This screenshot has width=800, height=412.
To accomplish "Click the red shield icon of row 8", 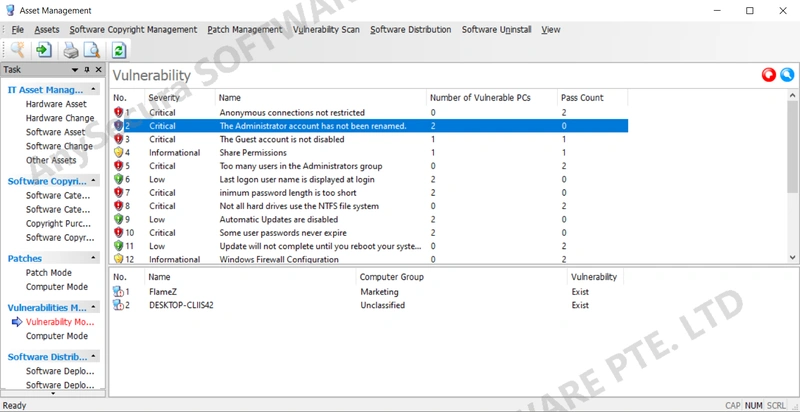I will (118, 205).
